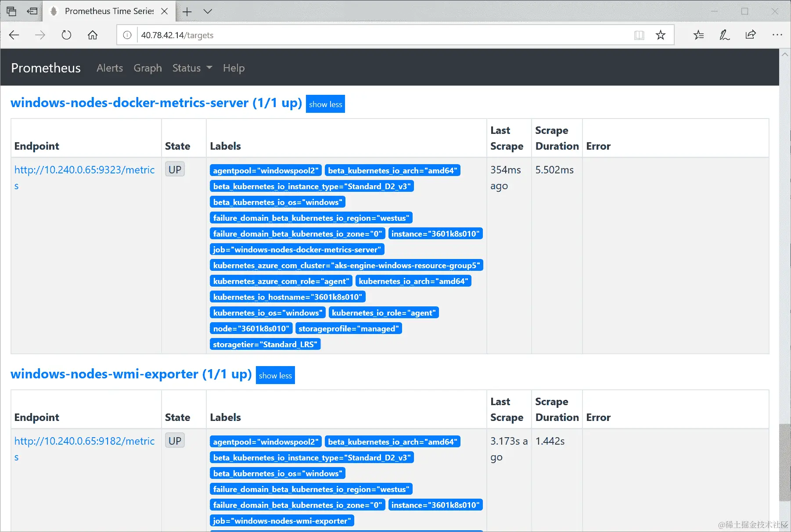Open the tabs you've set aside icon
This screenshot has height=532, width=791.
11,11
